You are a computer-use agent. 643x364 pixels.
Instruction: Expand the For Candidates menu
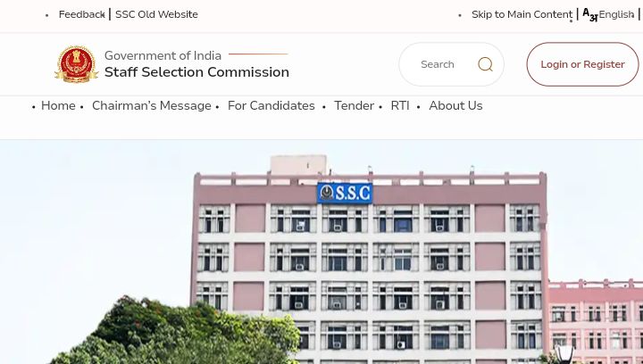point(271,105)
